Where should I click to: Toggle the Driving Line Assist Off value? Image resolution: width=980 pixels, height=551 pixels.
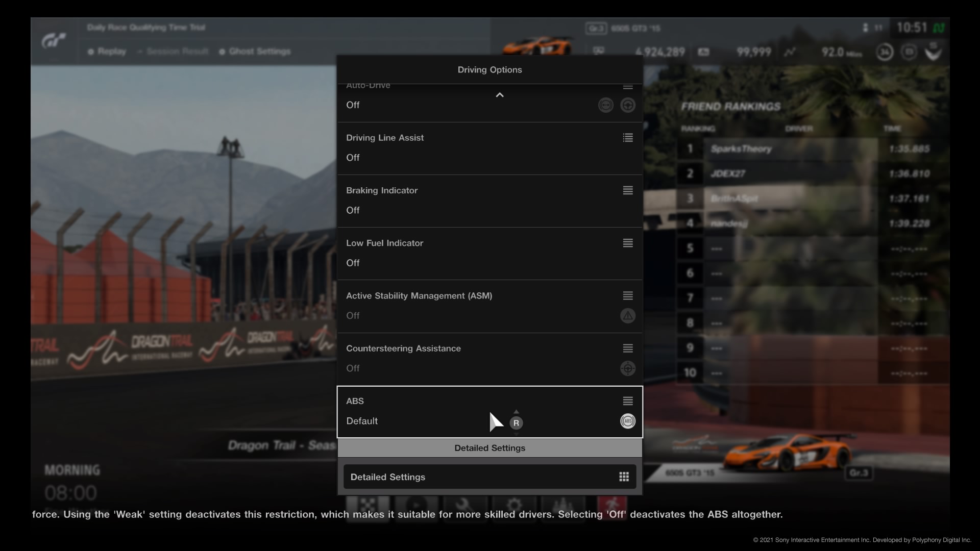(353, 158)
